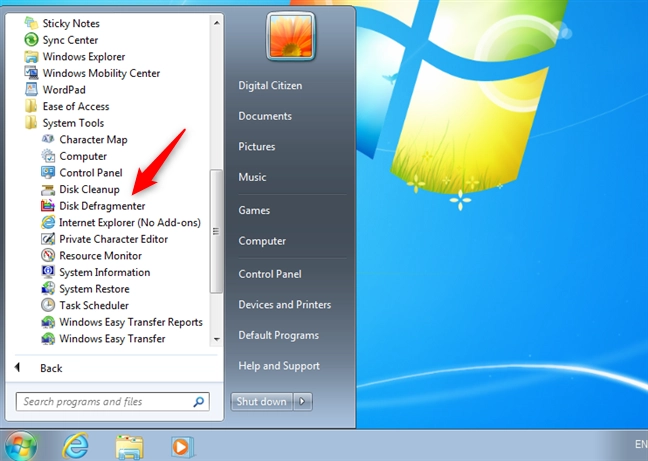The image size is (648, 461).
Task: Click the Task Scheduler clock icon
Action: (x=48, y=305)
